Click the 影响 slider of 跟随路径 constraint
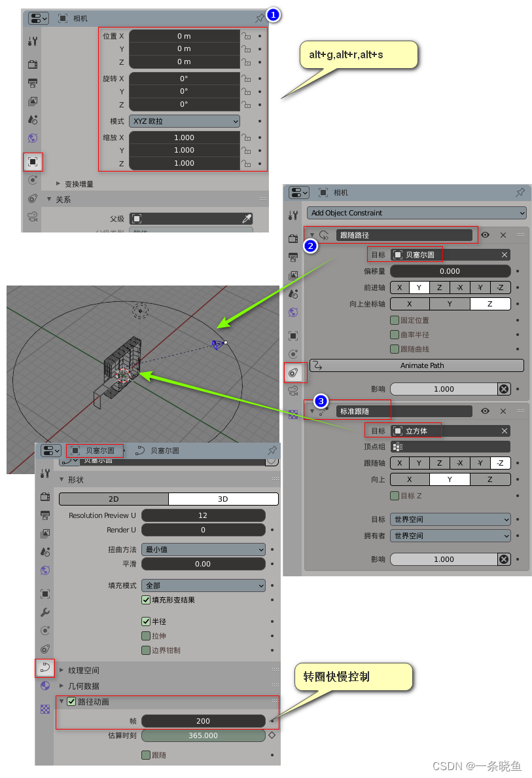 point(444,389)
